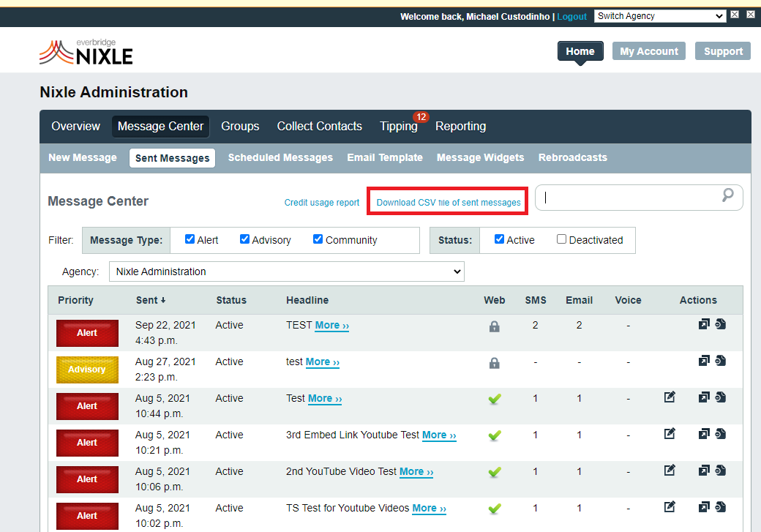
Task: Click the edit icon for Aug 5 10:44 p.m. message
Action: pyautogui.click(x=670, y=397)
